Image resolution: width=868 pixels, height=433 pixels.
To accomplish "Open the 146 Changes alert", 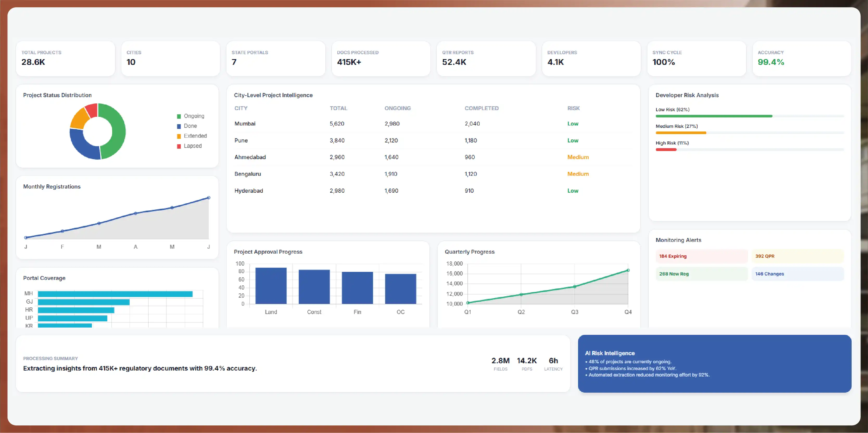I will [x=797, y=274].
